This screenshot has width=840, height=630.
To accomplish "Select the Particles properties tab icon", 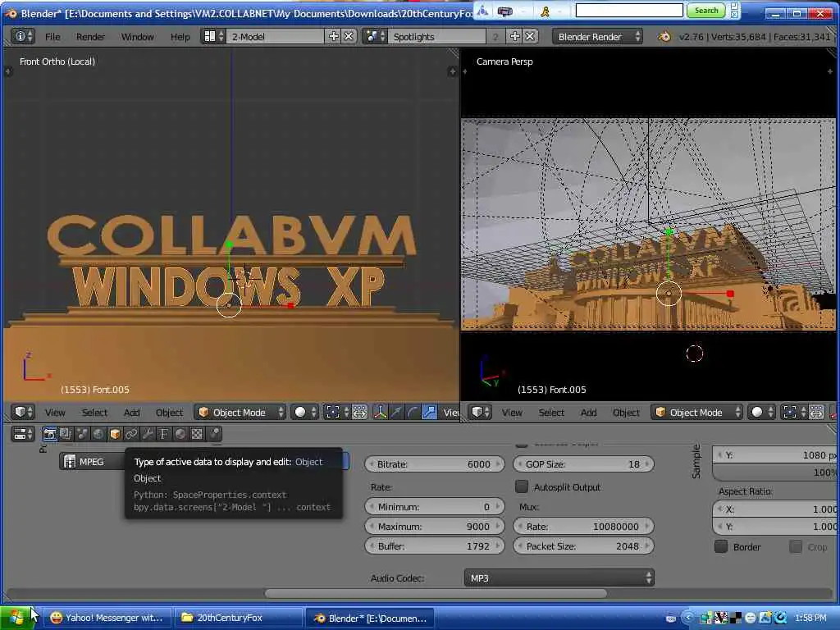I will [x=214, y=434].
